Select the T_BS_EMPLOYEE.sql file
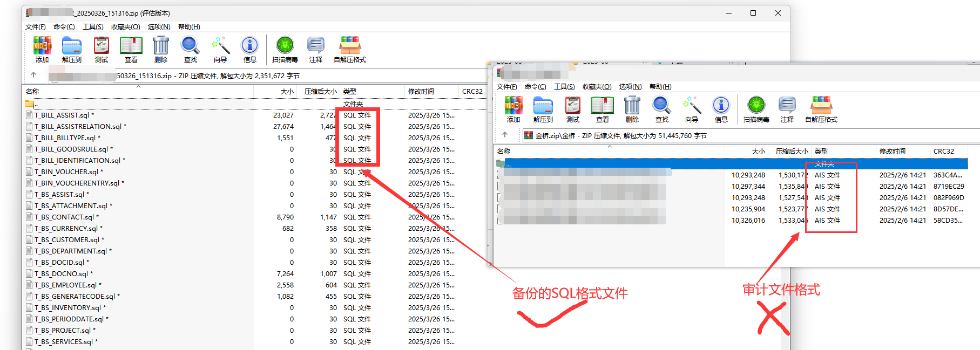 (65, 285)
